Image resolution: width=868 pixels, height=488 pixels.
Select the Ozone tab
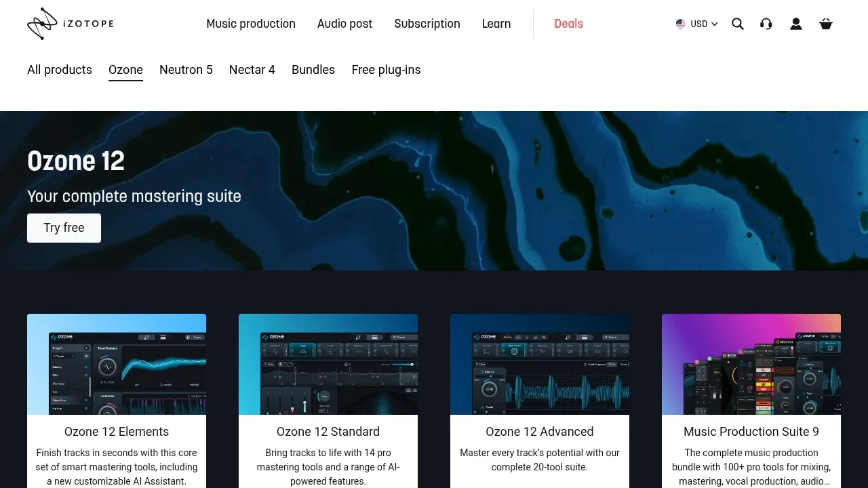tap(125, 70)
